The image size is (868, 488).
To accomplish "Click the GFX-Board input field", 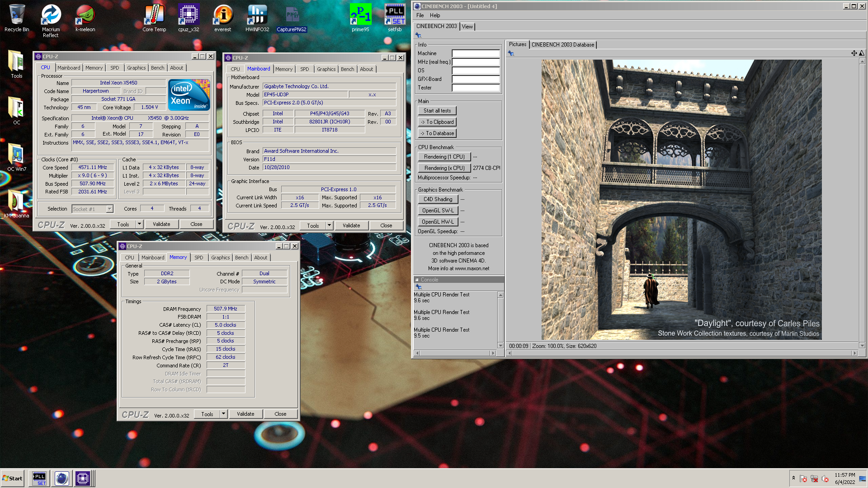I will click(476, 79).
